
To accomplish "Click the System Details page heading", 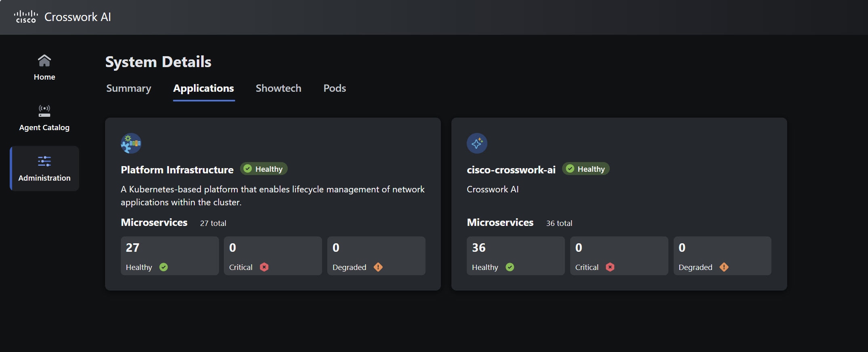I will pos(158,62).
